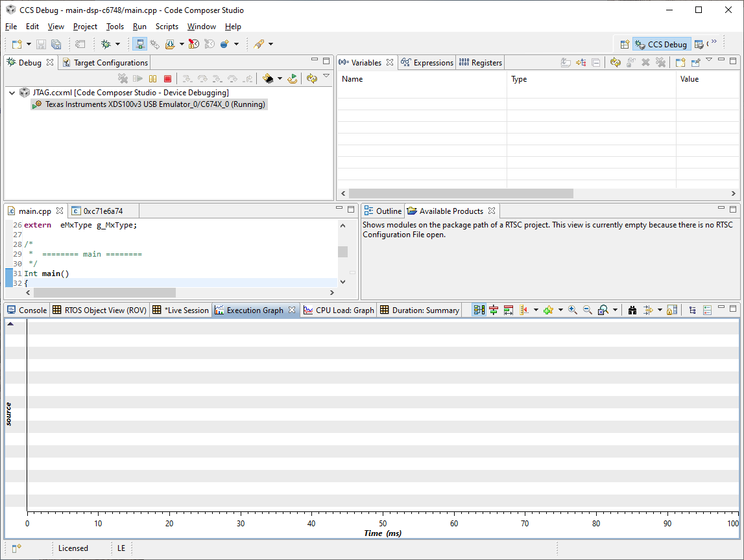Click the Variables horizontal scrollbar thumb
The image size is (744, 560).
(461, 193)
